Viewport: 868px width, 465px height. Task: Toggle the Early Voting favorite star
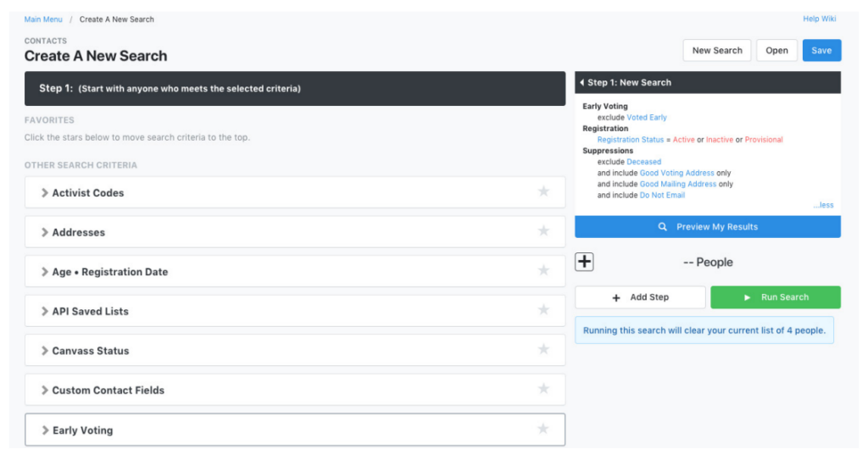click(x=543, y=429)
